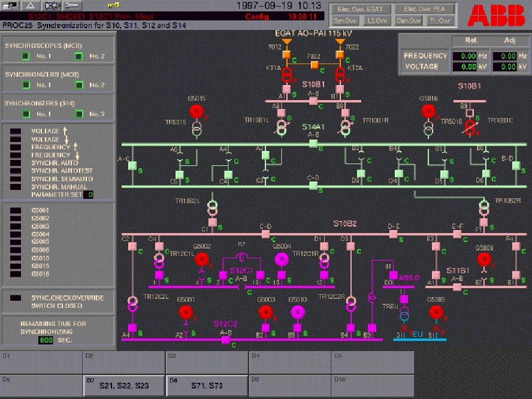The height and width of the screenshot is (399, 532).
Task: Click the yellow key icon on title bar
Action: click(x=113, y=5)
